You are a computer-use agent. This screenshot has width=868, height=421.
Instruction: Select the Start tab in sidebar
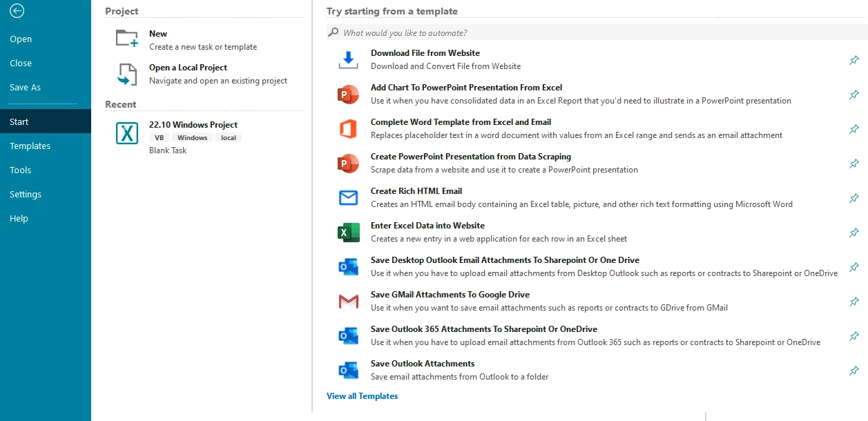(46, 121)
